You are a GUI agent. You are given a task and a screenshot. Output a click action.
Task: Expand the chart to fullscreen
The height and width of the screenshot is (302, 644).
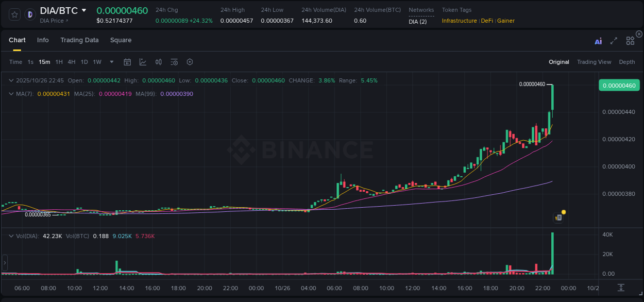(614, 41)
